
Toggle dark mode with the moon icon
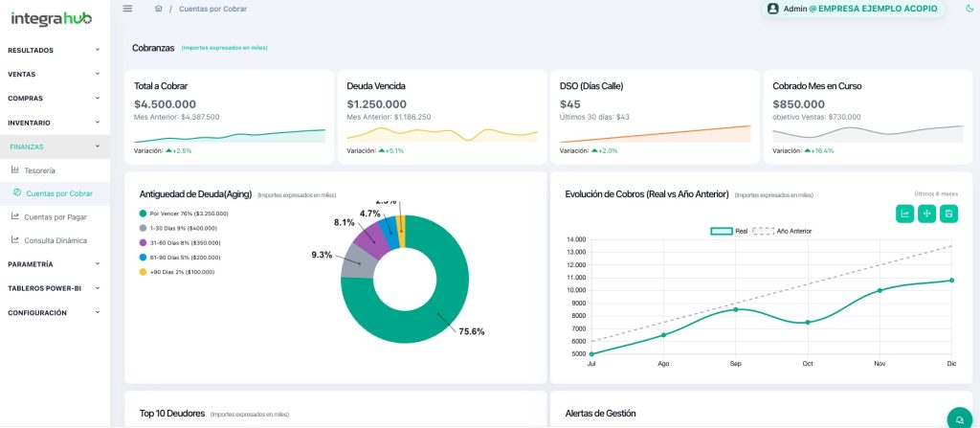969,9
